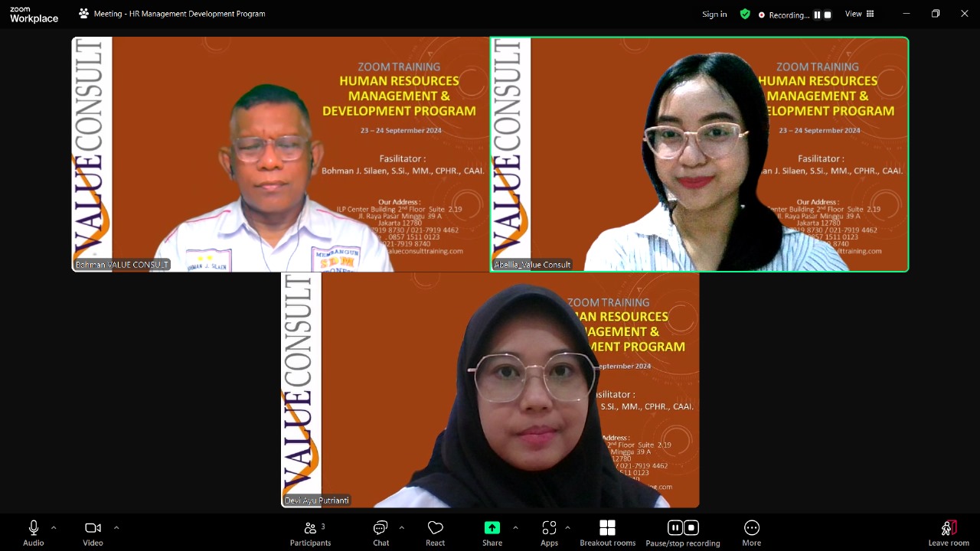The width and height of the screenshot is (980, 551).
Task: Select Abellia_Value Consult video tile
Action: coord(699,155)
